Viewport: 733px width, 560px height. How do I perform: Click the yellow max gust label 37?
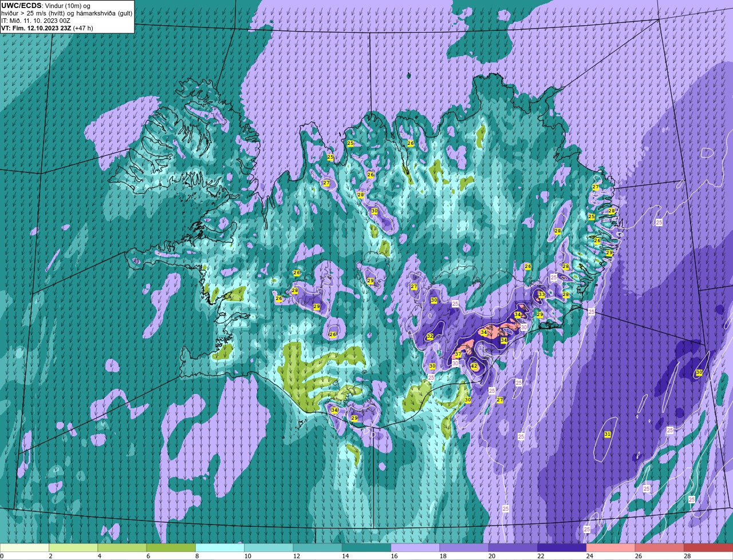(458, 355)
